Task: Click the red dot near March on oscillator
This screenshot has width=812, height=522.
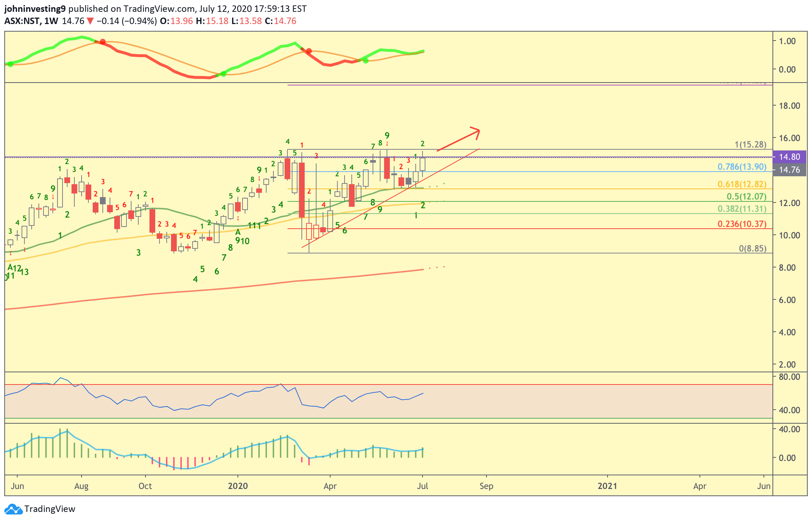Action: 309,51
